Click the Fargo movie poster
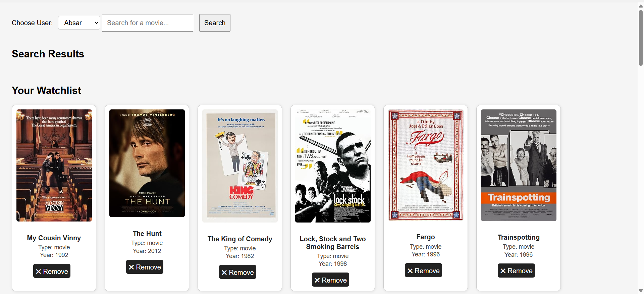644x294 pixels. click(x=426, y=165)
